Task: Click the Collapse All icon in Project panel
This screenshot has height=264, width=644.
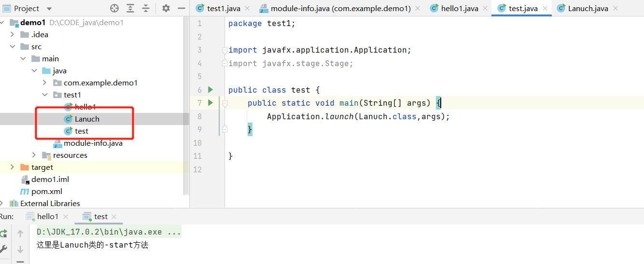Action: (x=146, y=8)
